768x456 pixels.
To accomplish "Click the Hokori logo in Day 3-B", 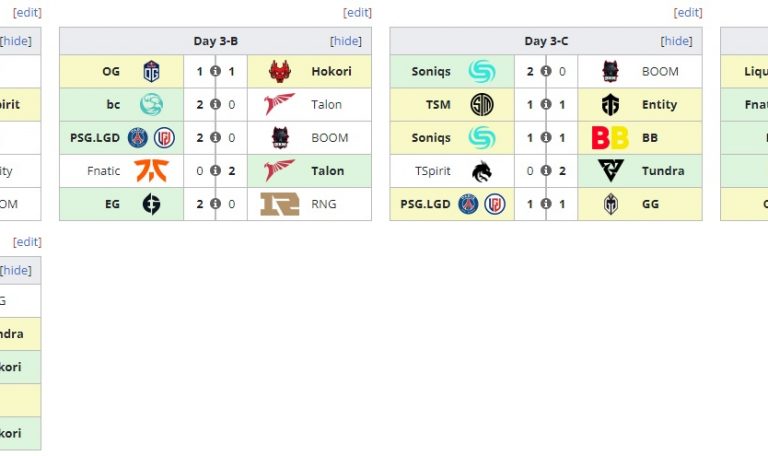I will click(x=279, y=71).
